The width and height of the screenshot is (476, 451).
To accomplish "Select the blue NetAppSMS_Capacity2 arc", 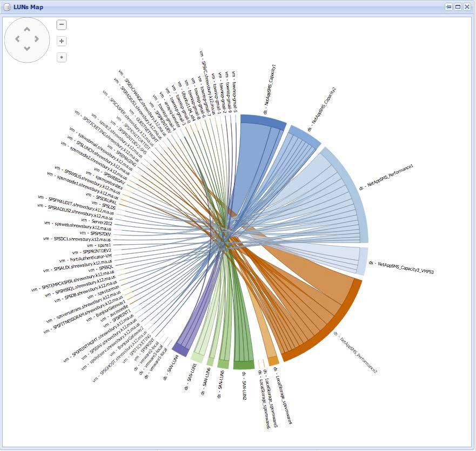I will pyautogui.click(x=304, y=136).
